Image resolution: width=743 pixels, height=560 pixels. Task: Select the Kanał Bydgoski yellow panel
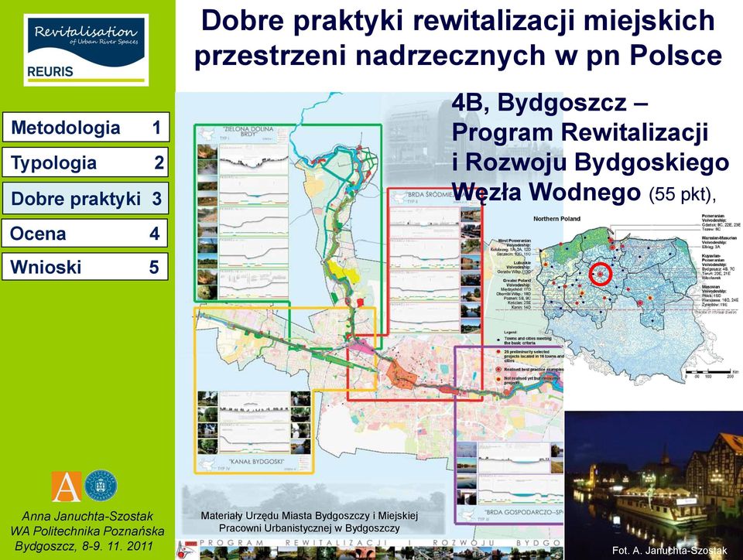(254, 432)
